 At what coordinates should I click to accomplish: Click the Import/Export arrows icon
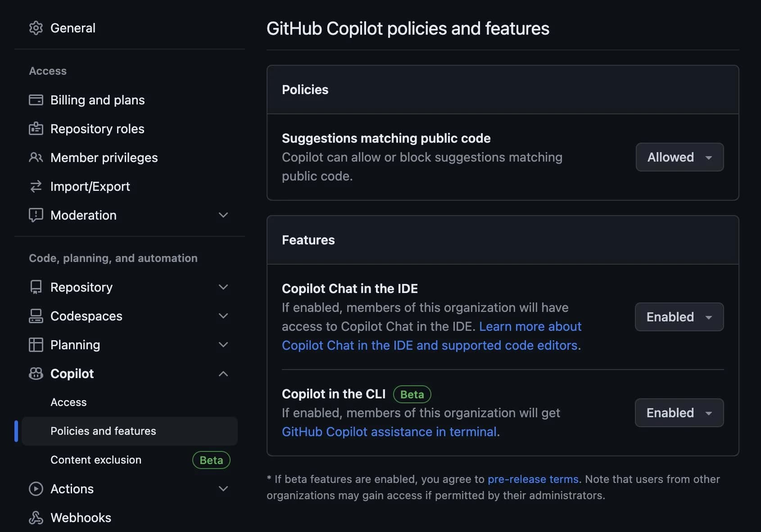(x=36, y=186)
